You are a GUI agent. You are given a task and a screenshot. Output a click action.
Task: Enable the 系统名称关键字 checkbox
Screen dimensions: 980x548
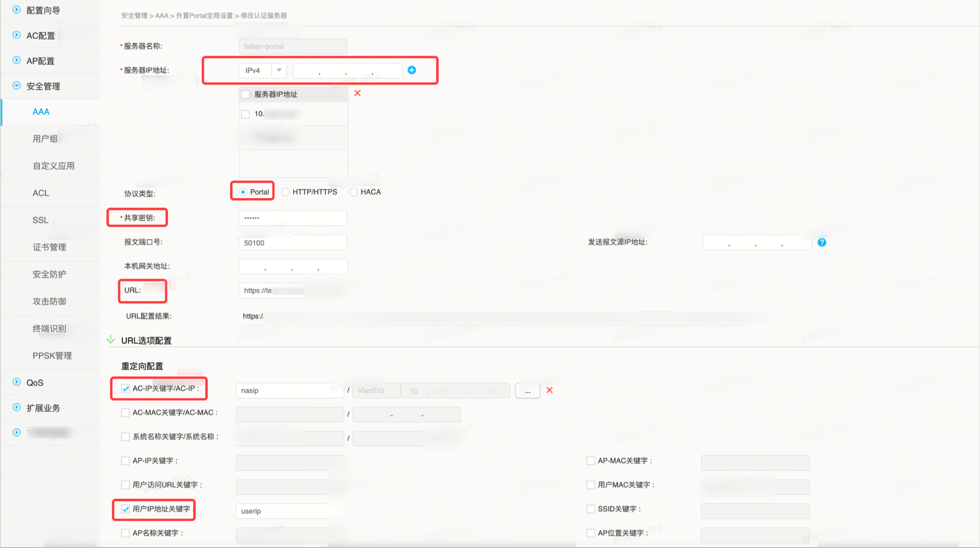pos(126,437)
